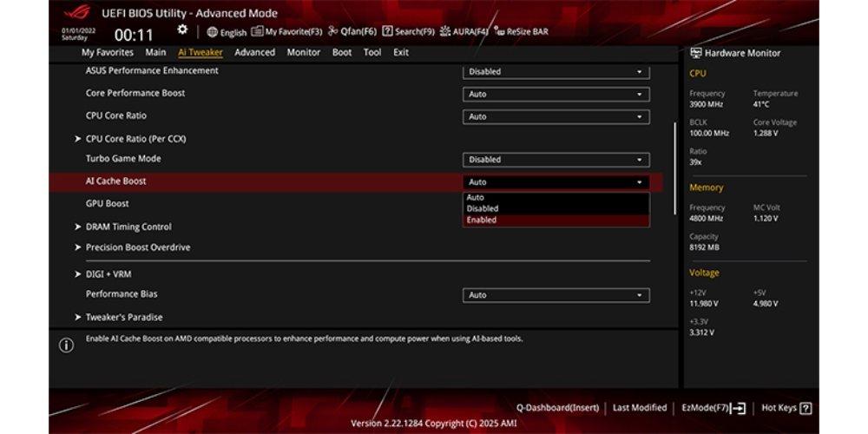Collapse the AI Cache Boost dropdown

click(556, 182)
